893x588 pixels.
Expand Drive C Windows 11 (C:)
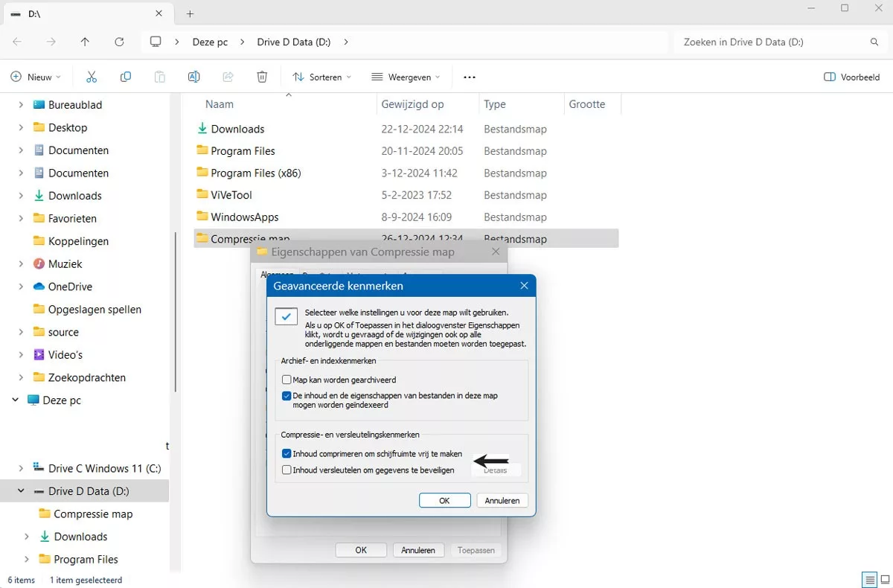point(21,468)
